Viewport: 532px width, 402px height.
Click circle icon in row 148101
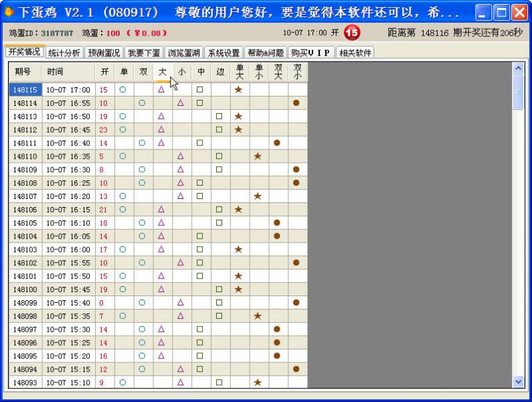pos(123,276)
